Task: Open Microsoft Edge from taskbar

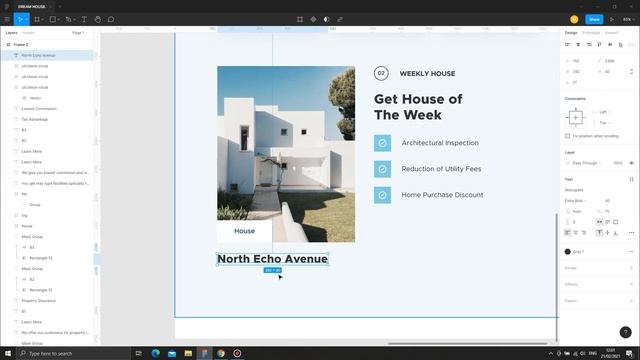Action: 156,353
